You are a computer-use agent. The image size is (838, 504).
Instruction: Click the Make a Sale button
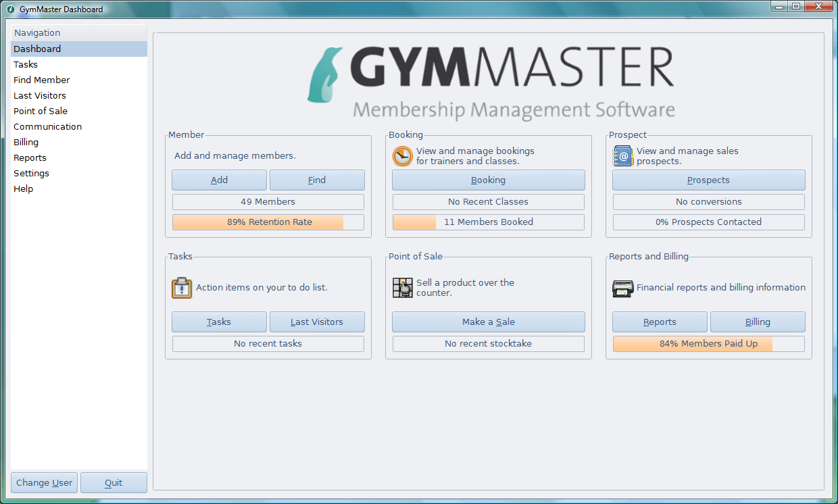click(x=488, y=322)
